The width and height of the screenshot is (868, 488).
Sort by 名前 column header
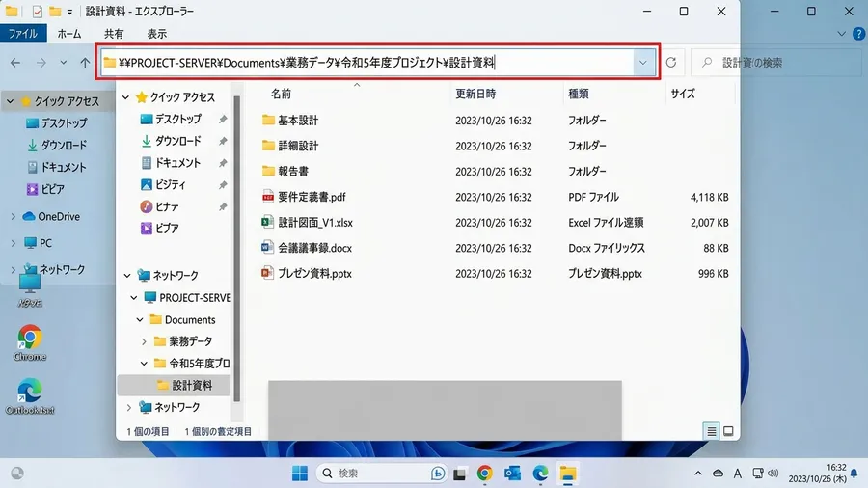pyautogui.click(x=282, y=95)
